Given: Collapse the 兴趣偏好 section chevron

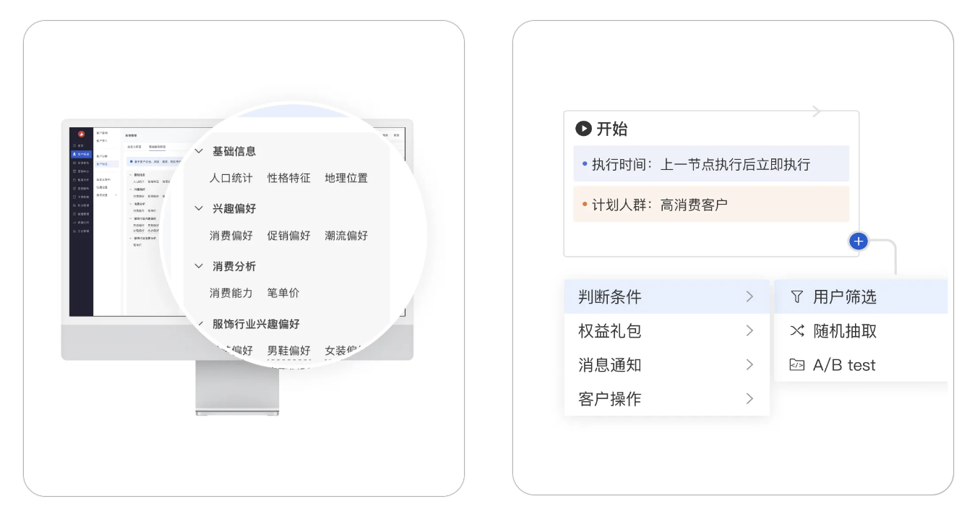Looking at the screenshot, I should point(199,208).
